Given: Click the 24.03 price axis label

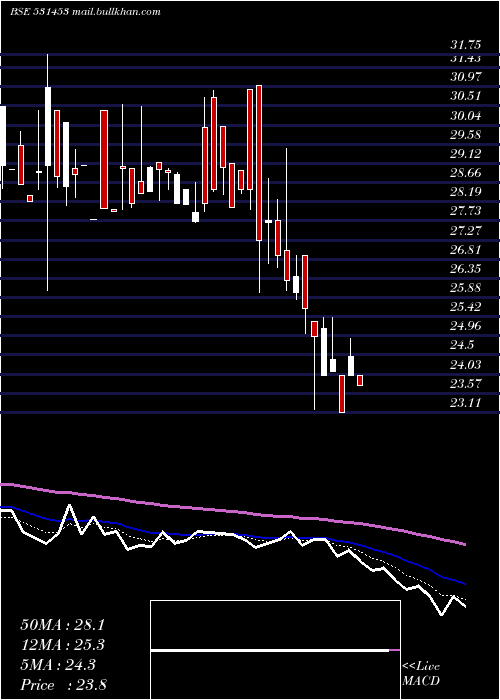Looking at the screenshot, I should coord(466,365).
